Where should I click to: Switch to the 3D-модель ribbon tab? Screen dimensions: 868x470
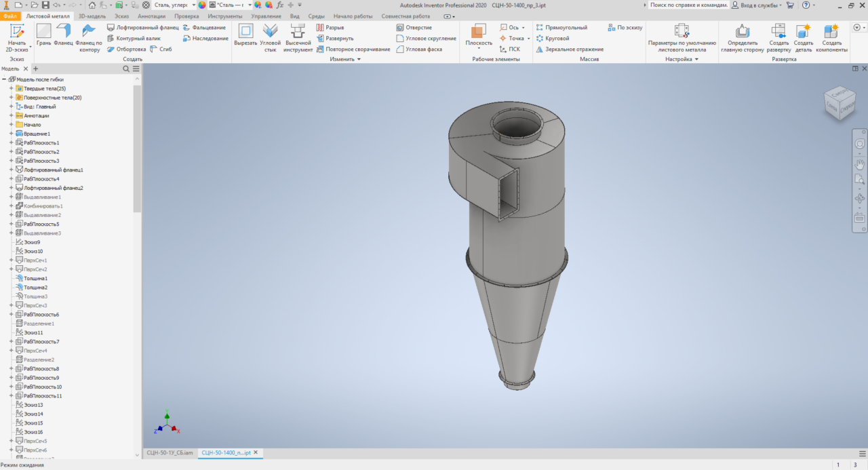(x=92, y=16)
